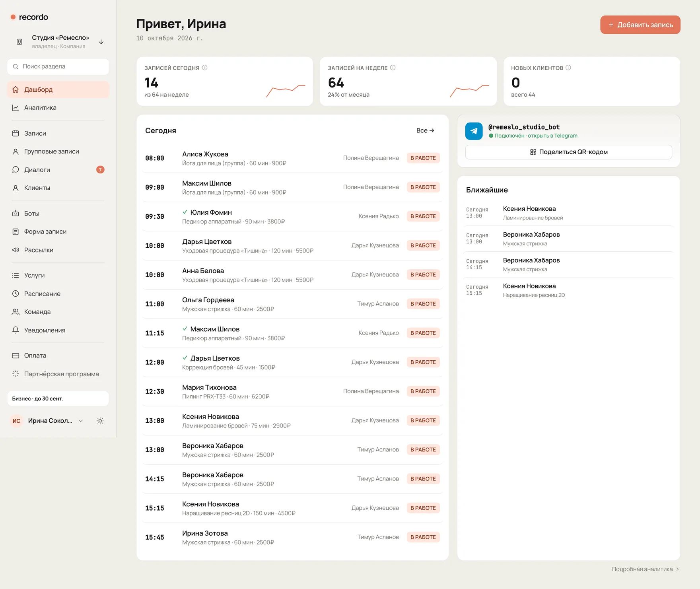Image resolution: width=700 pixels, height=589 pixels.
Task: Select Дашборд in the sidebar
Action: [x=58, y=89]
